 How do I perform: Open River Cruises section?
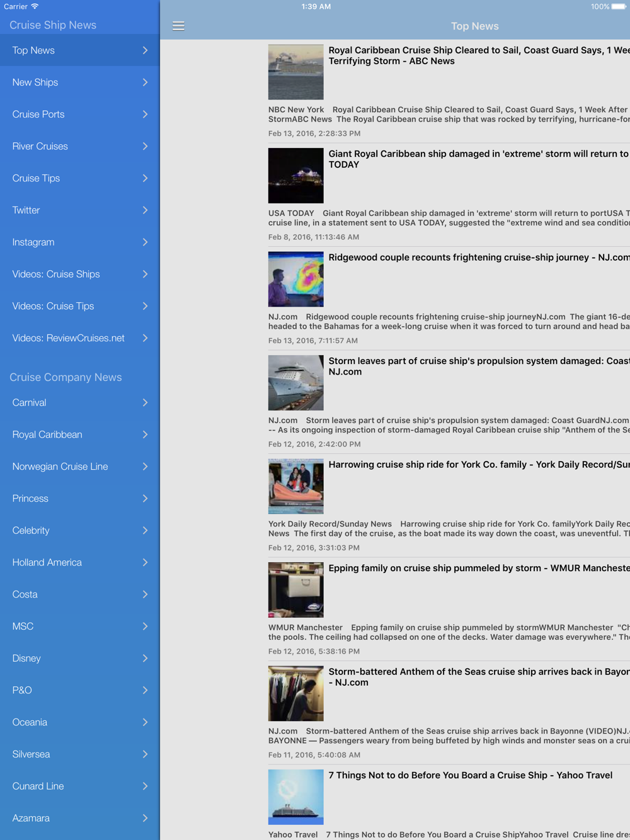point(80,146)
